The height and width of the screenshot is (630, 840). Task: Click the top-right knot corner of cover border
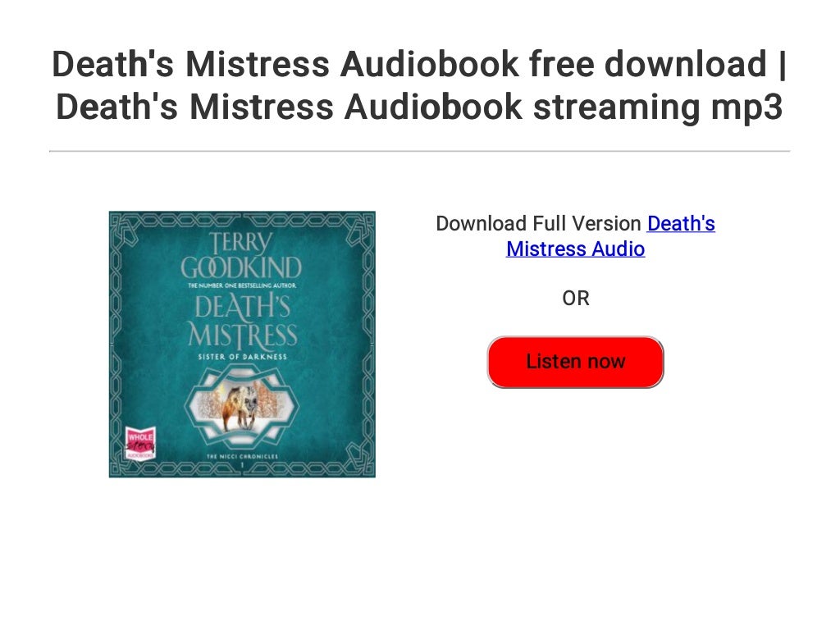[x=360, y=226]
